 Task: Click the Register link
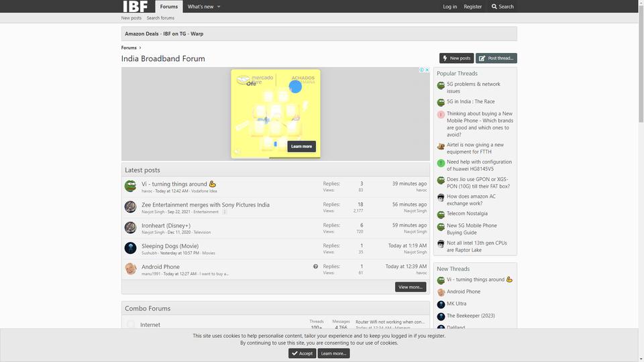pyautogui.click(x=473, y=7)
